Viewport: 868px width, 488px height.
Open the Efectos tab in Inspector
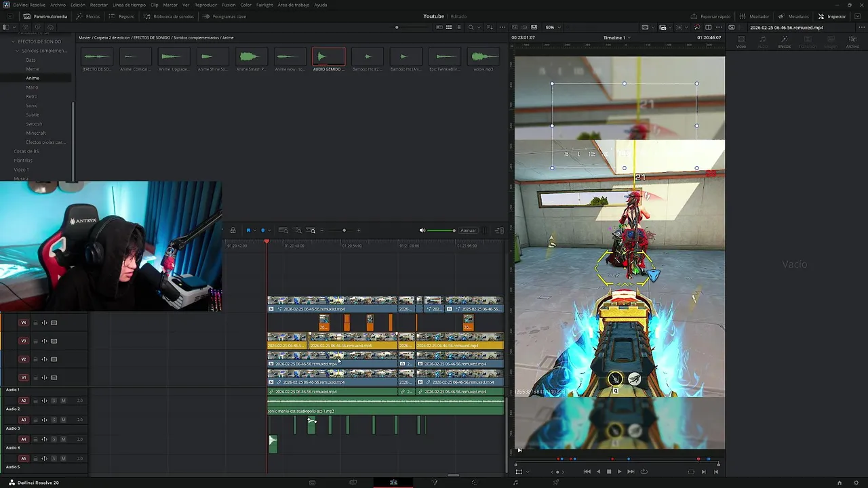coord(784,43)
